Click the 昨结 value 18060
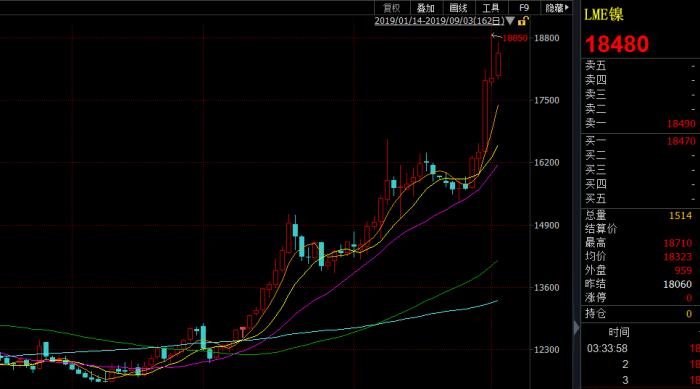Viewport: 700px width, 389px height. coord(678,284)
